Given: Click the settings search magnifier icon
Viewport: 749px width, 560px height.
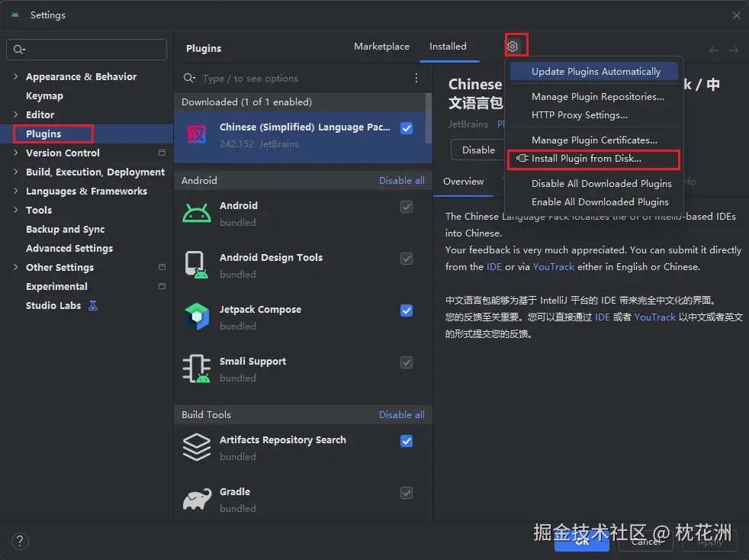Looking at the screenshot, I should 19,50.
